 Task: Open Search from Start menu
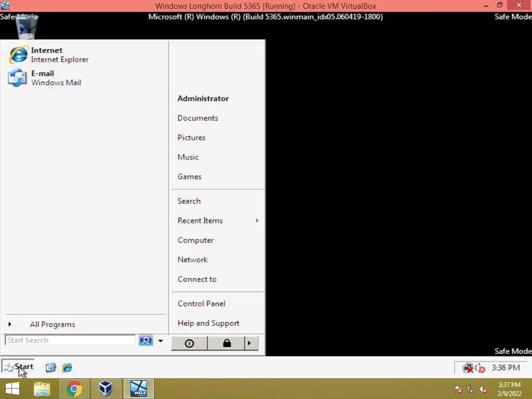click(189, 201)
